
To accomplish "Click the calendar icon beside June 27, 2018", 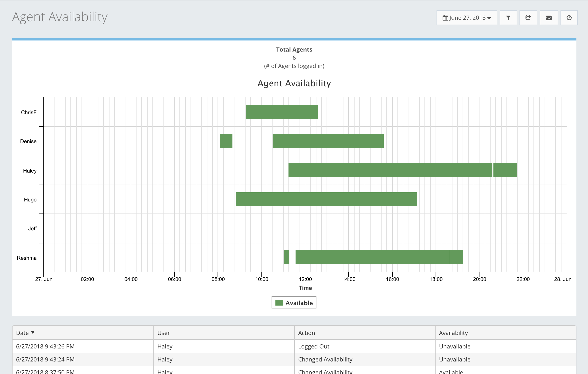I will point(445,18).
